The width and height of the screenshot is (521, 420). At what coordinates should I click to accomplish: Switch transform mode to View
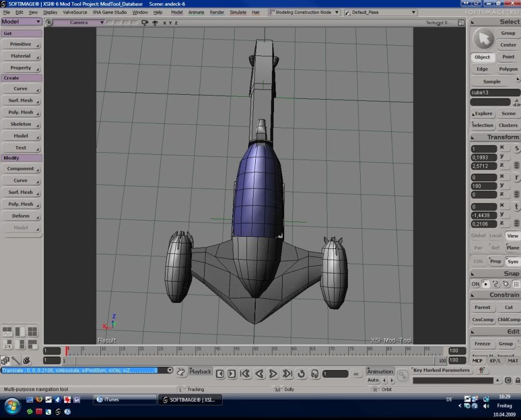(x=512, y=236)
